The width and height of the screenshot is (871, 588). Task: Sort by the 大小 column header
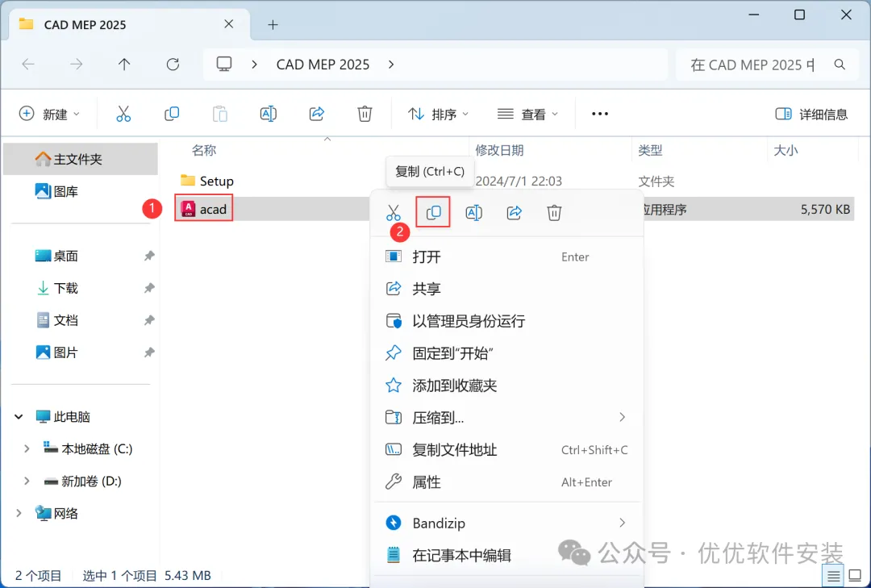786,150
